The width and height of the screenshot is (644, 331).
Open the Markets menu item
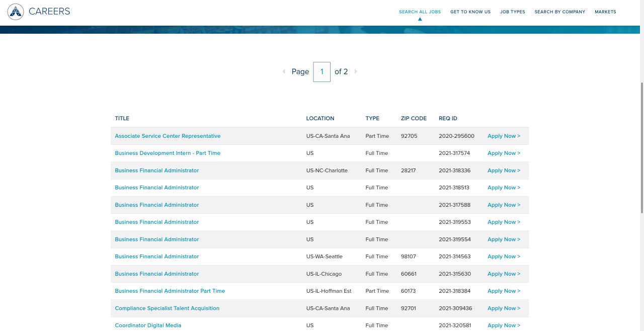coord(605,12)
